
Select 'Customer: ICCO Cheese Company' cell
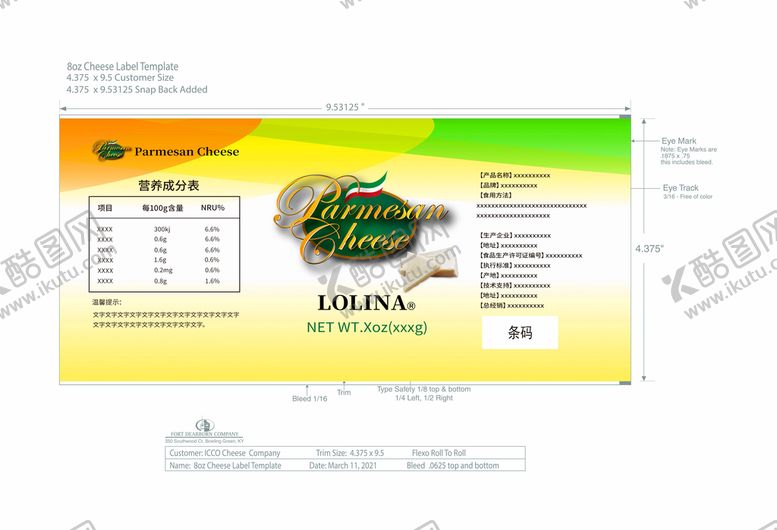pyautogui.click(x=224, y=453)
